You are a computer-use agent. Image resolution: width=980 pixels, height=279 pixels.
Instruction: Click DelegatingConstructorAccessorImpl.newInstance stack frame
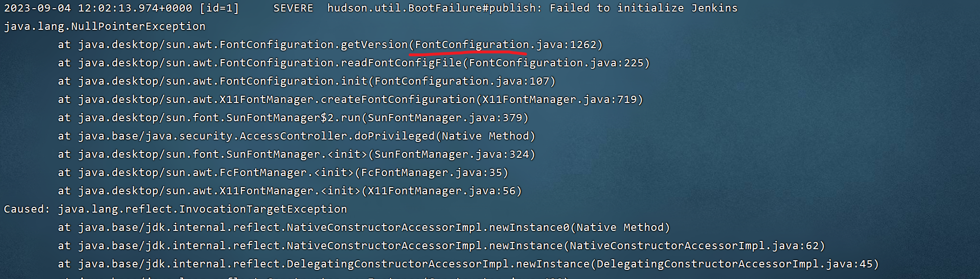click(468, 264)
